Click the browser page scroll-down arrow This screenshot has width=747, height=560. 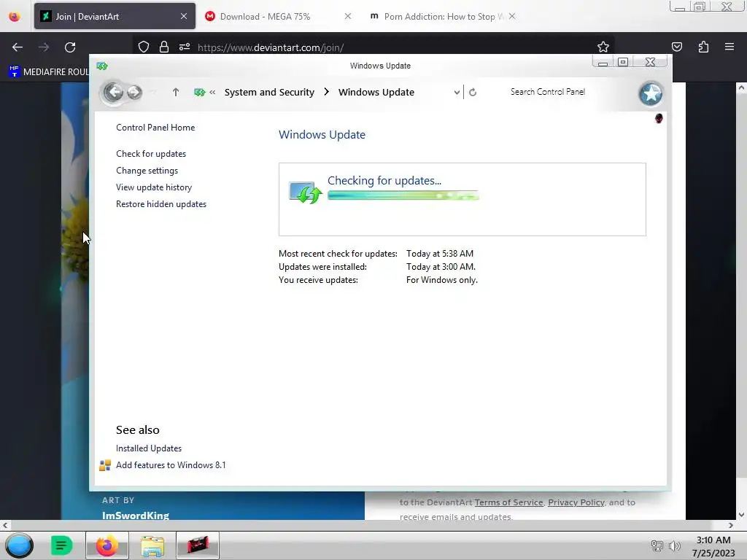coord(741,514)
